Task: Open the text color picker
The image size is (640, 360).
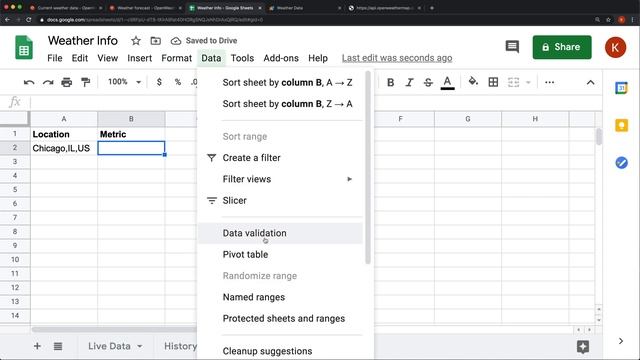Action: click(x=447, y=82)
